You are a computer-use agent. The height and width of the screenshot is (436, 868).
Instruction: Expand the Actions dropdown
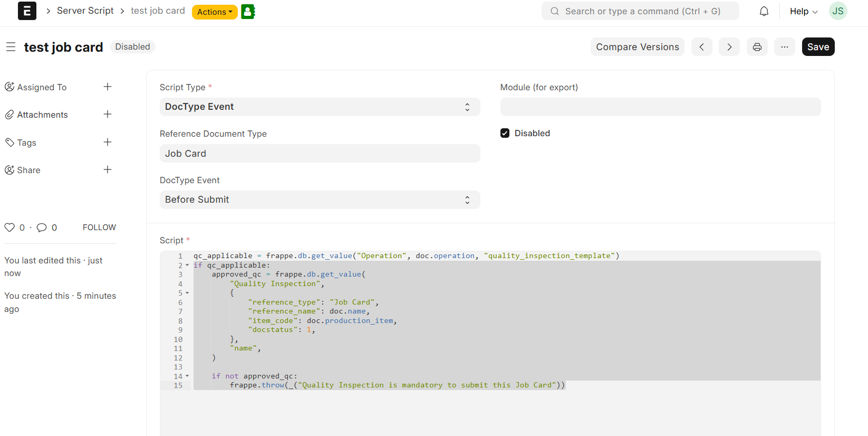215,12
